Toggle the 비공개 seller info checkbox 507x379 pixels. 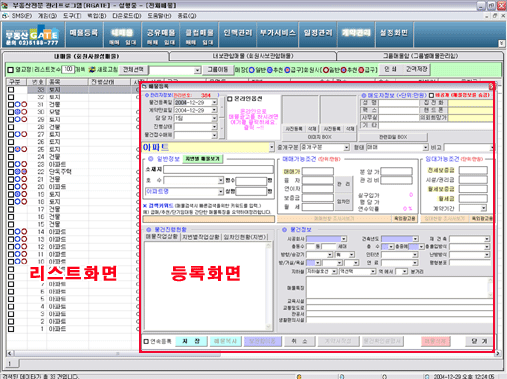[431, 95]
